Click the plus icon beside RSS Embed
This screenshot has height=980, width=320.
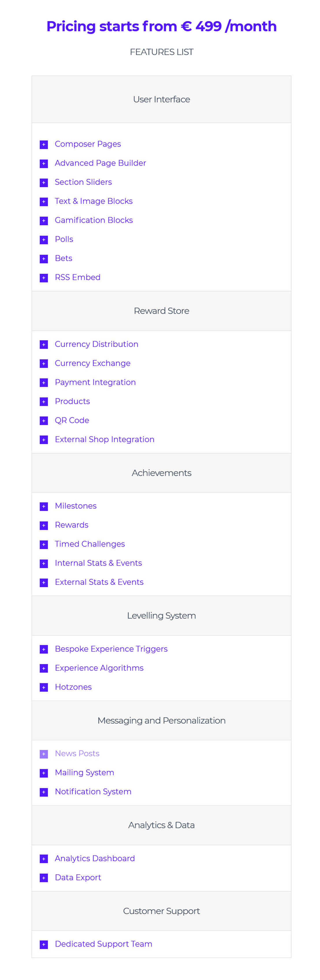click(x=43, y=278)
